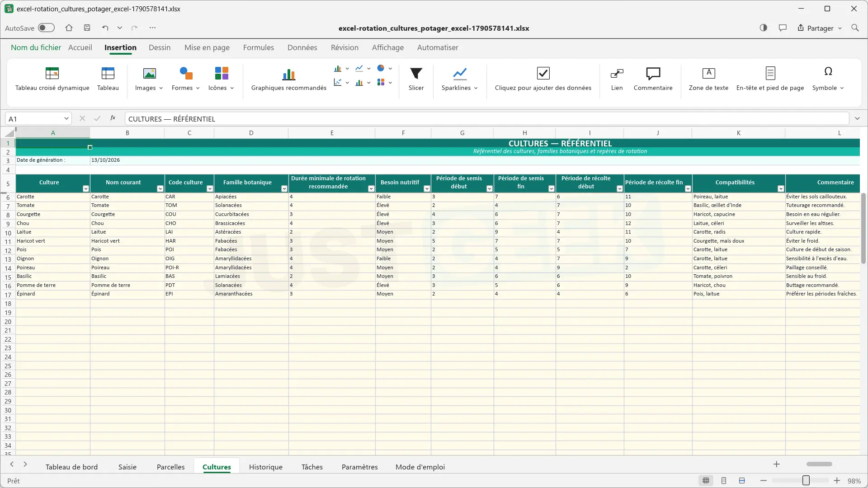Click the horizontal sheet scrollbar thumb
The height and width of the screenshot is (488, 868).
click(819, 464)
